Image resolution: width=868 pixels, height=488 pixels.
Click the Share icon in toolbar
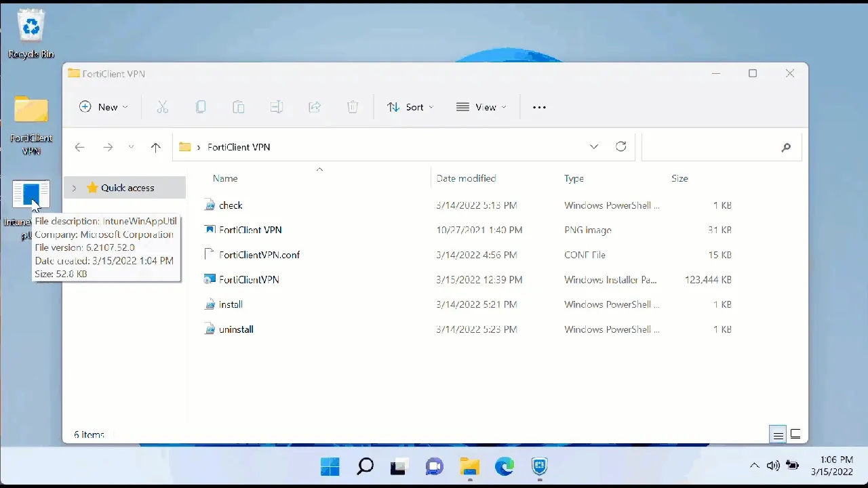[x=315, y=107]
